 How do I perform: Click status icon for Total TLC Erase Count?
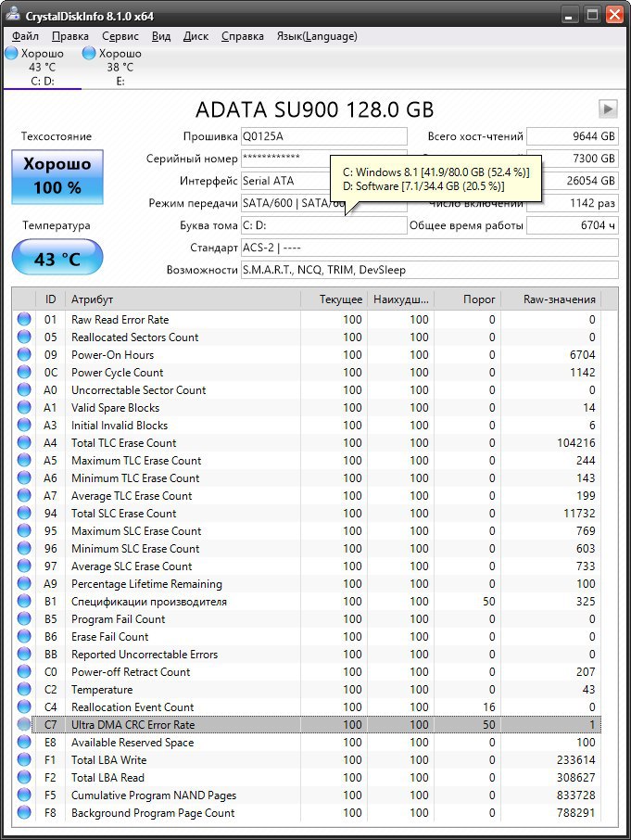(x=24, y=443)
